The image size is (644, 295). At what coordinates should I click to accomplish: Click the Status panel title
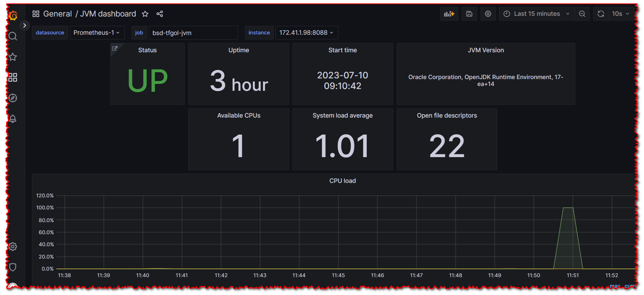[x=147, y=50]
